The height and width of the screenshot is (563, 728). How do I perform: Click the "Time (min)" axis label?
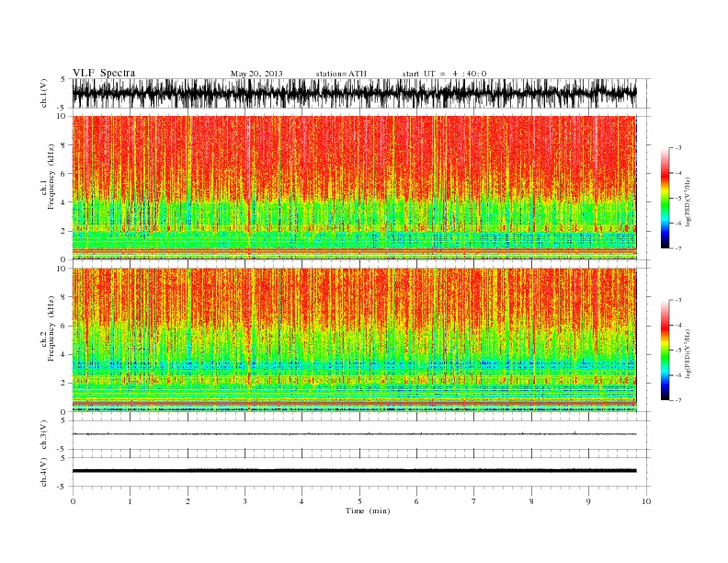click(x=368, y=511)
